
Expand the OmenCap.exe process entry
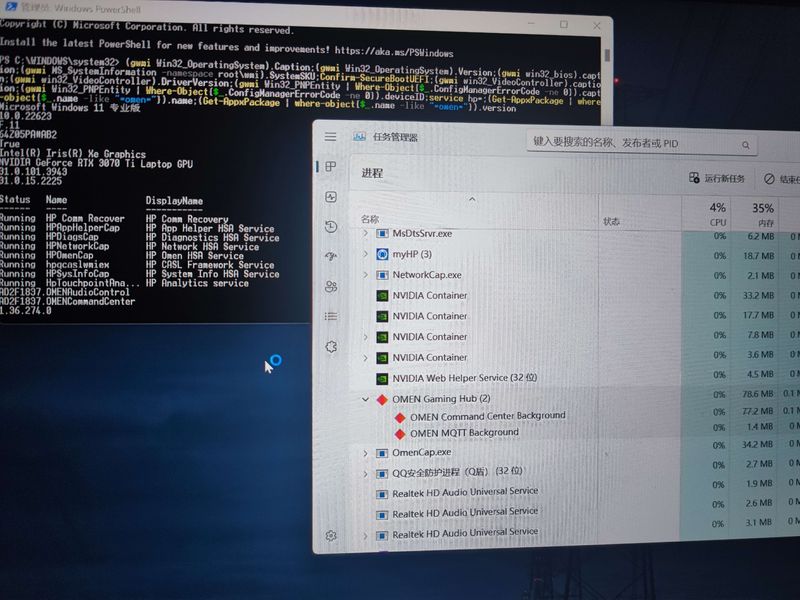pyautogui.click(x=365, y=453)
